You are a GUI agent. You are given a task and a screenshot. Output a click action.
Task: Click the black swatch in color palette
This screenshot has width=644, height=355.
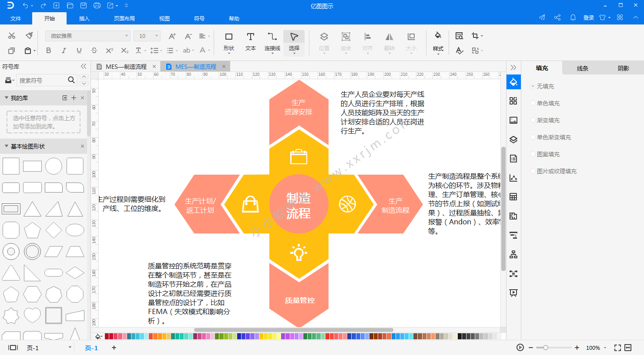pyautogui.click(x=460, y=336)
